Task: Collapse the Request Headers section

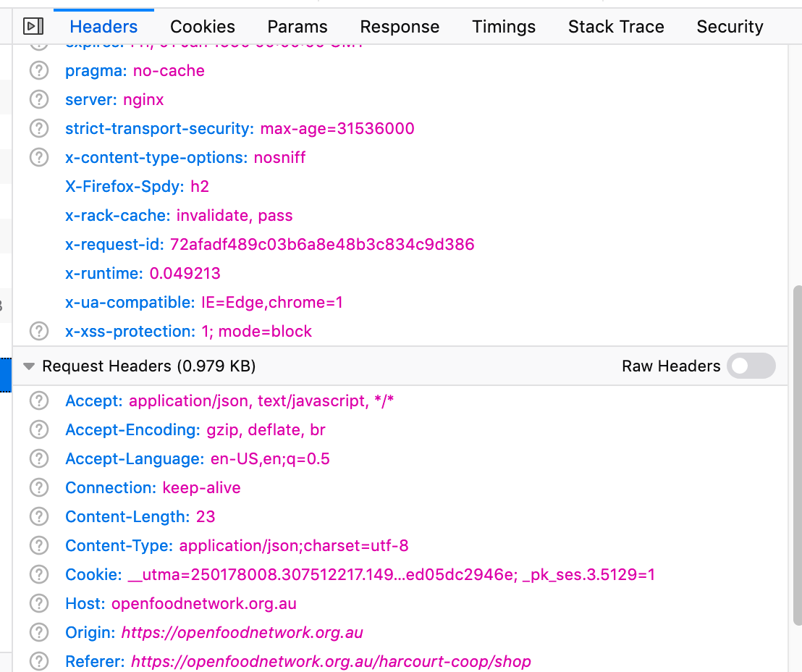Action: [x=29, y=366]
